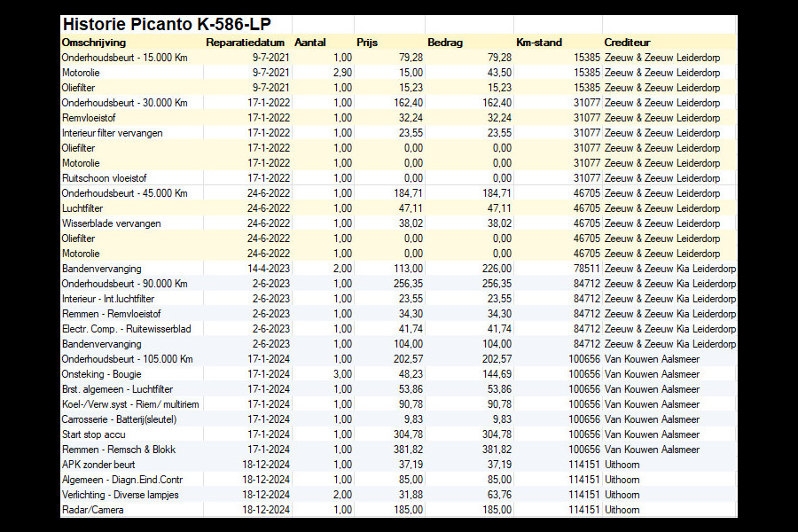Click the Km-stand cell for Onderhoudsbeurt - 15.000 Km

click(587, 58)
